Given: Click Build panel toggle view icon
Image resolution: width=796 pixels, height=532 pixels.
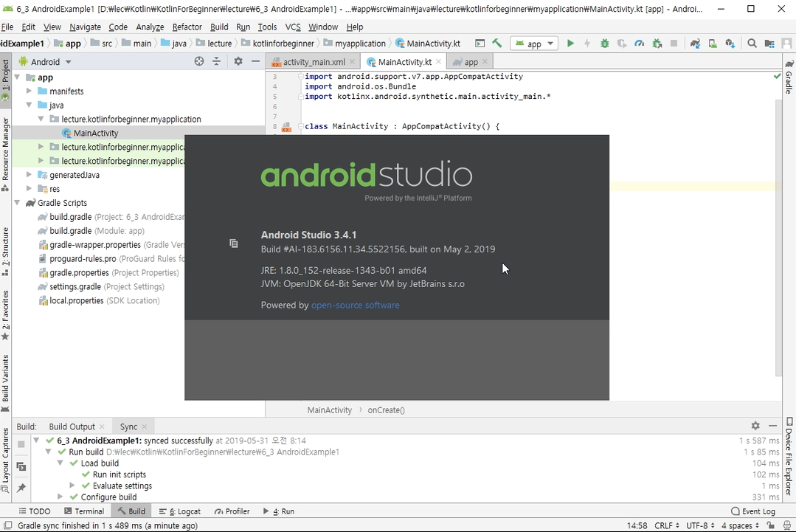Looking at the screenshot, I should point(21,466).
